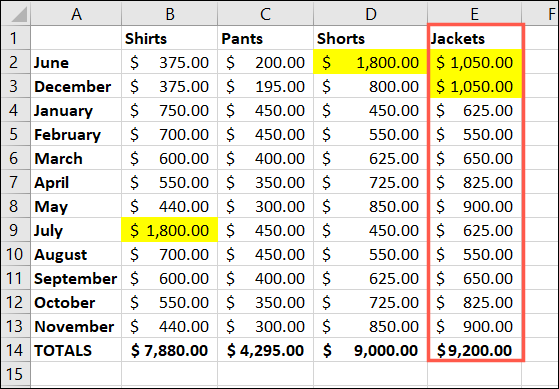
Task: Select row 9 header
Action: coord(16,230)
